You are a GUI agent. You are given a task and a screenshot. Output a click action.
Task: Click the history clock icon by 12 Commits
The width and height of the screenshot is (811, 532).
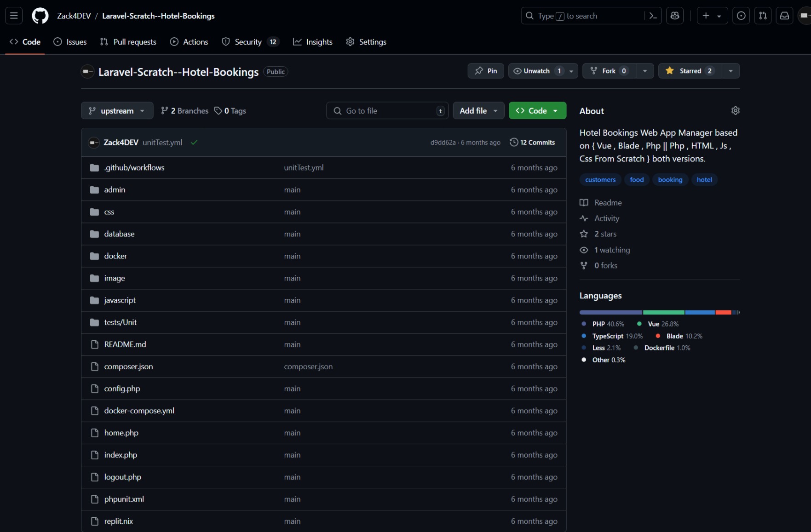(x=514, y=143)
